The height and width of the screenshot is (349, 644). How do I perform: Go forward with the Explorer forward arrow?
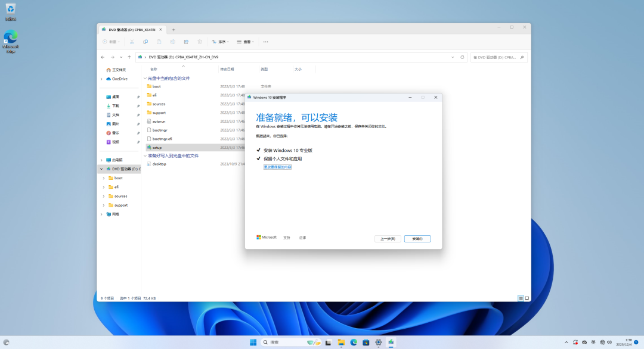click(x=112, y=57)
